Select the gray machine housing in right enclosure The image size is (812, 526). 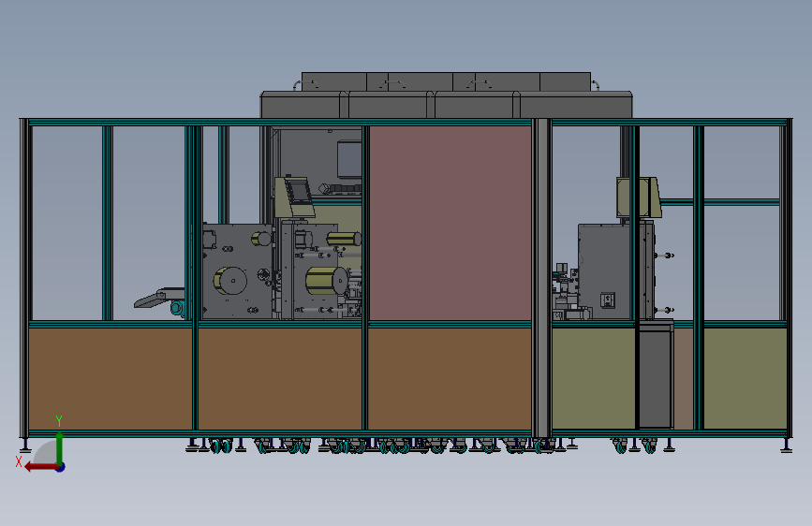click(x=605, y=271)
